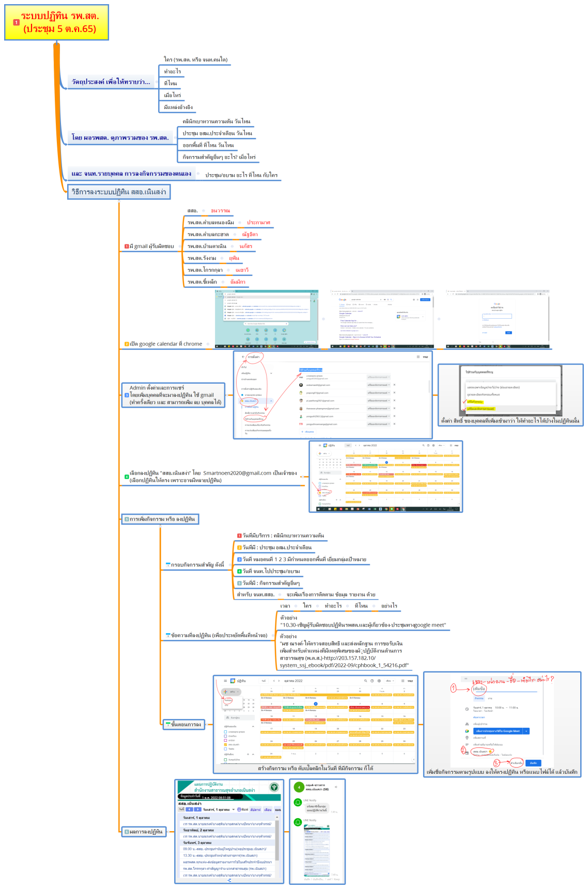Image resolution: width=588 pixels, height=889 pixels.
Task: Click priority icon beside มี gmail ผู้รับผิดชอบ
Action: click(x=127, y=246)
